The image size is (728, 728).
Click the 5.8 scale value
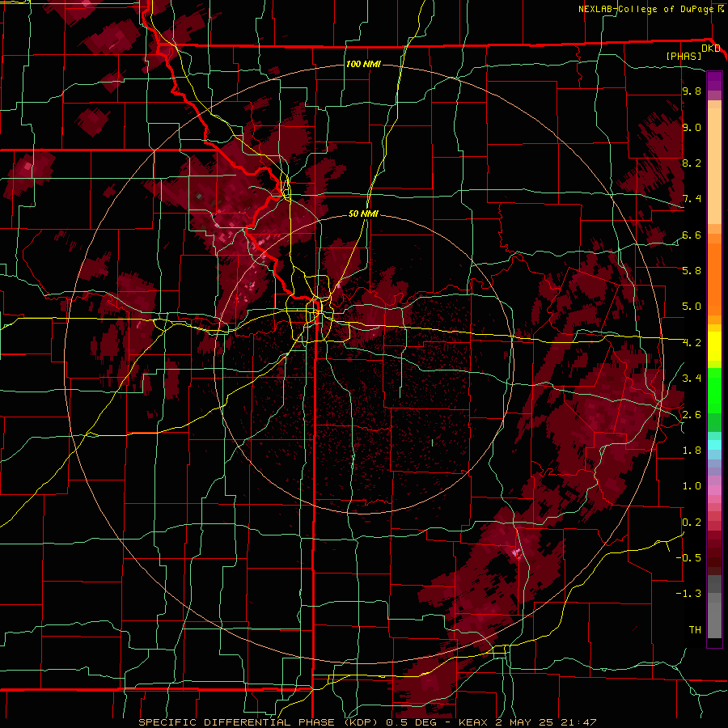[692, 270]
